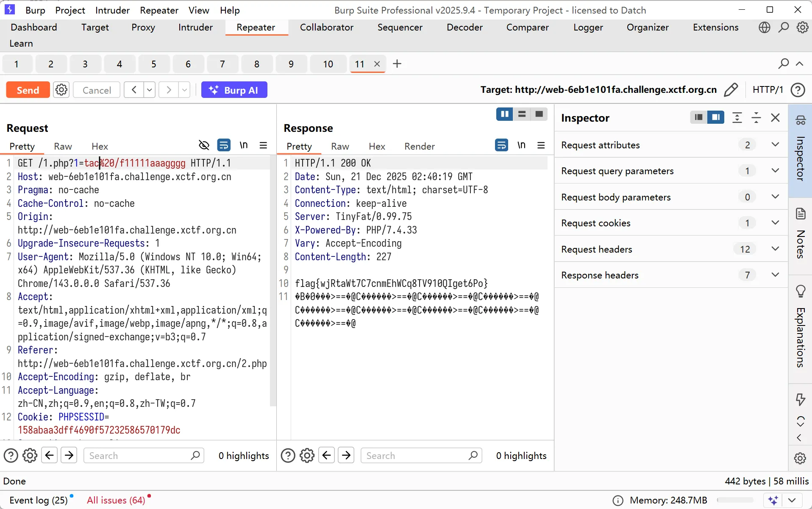Screen dimensions: 812x509
Task: Toggle word wrap in Response panel
Action: (501, 145)
